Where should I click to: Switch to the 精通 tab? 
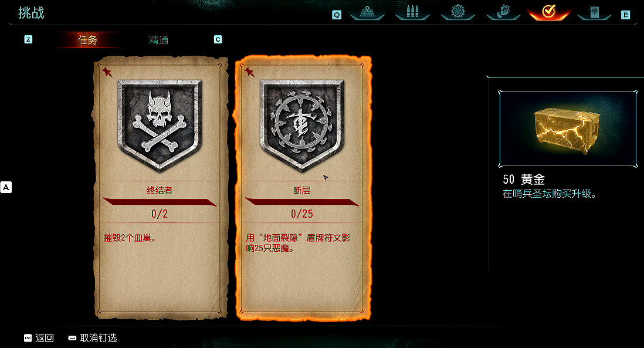(158, 40)
